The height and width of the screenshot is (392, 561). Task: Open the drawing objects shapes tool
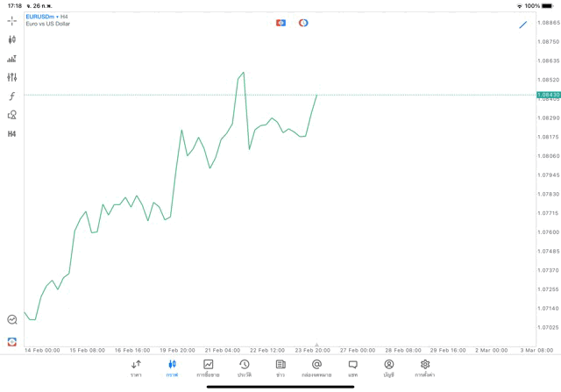pos(11,115)
